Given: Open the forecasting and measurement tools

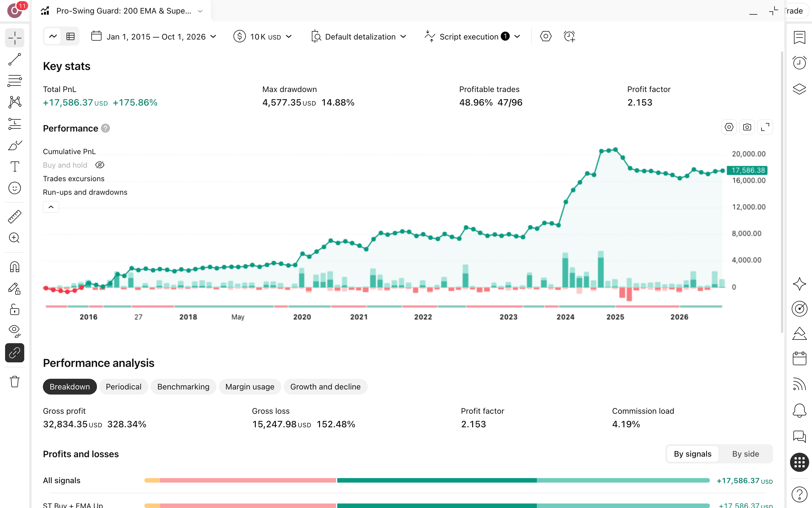Looking at the screenshot, I should click(14, 124).
